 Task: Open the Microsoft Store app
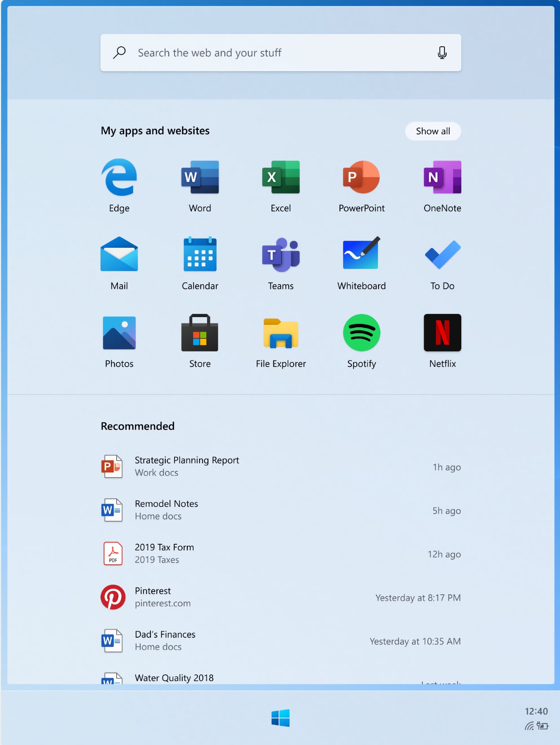200,333
